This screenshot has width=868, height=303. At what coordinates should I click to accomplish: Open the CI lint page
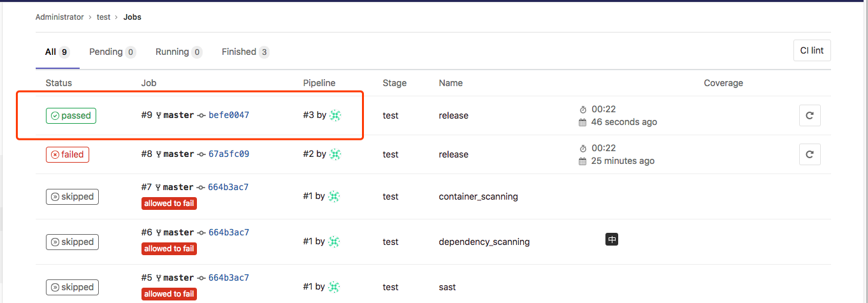pyautogui.click(x=812, y=50)
